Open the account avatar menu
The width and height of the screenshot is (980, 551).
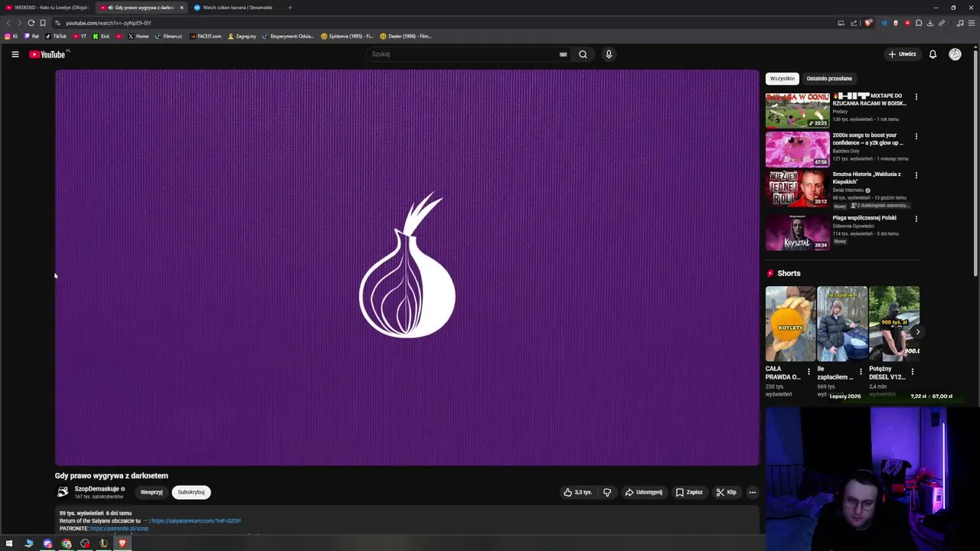tap(955, 54)
